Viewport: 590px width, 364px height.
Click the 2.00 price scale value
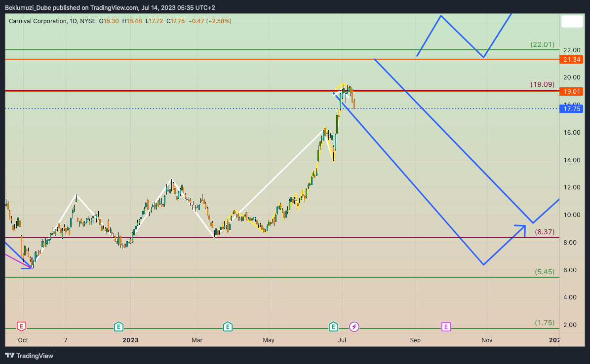click(570, 325)
